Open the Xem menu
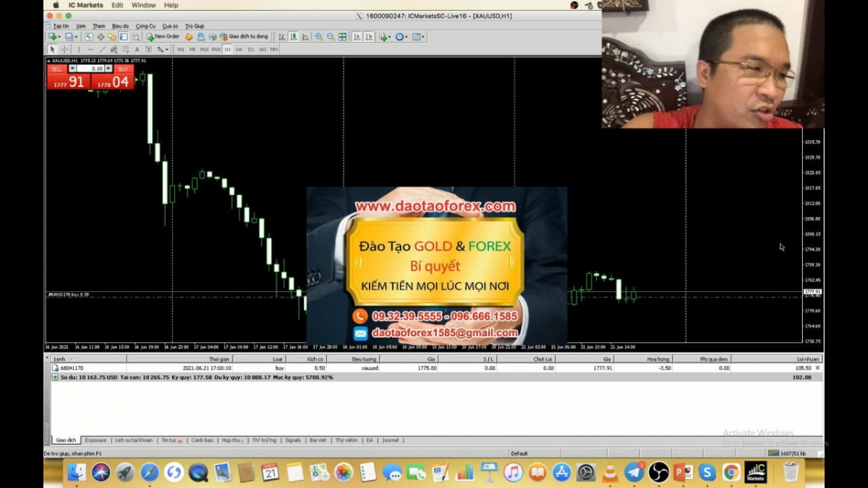Screen dimensions: 868x488 tap(81, 26)
